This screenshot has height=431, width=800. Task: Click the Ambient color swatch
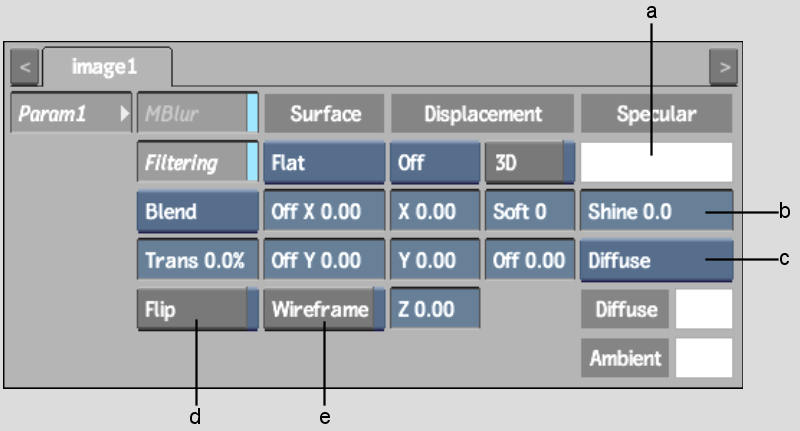coord(703,357)
